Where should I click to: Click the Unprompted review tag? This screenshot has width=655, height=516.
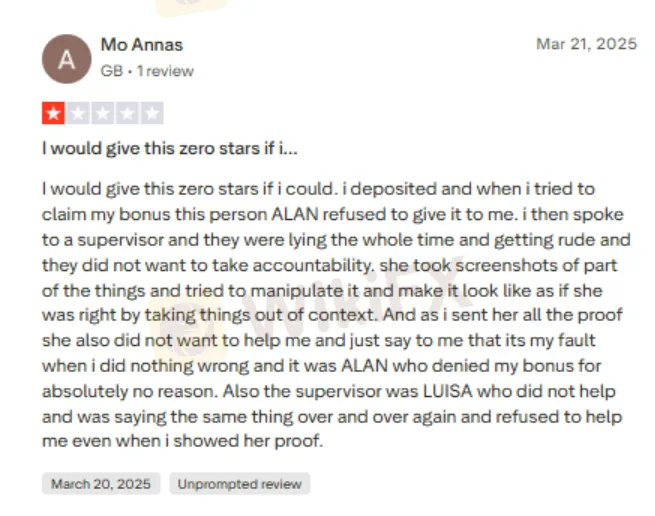(239, 484)
